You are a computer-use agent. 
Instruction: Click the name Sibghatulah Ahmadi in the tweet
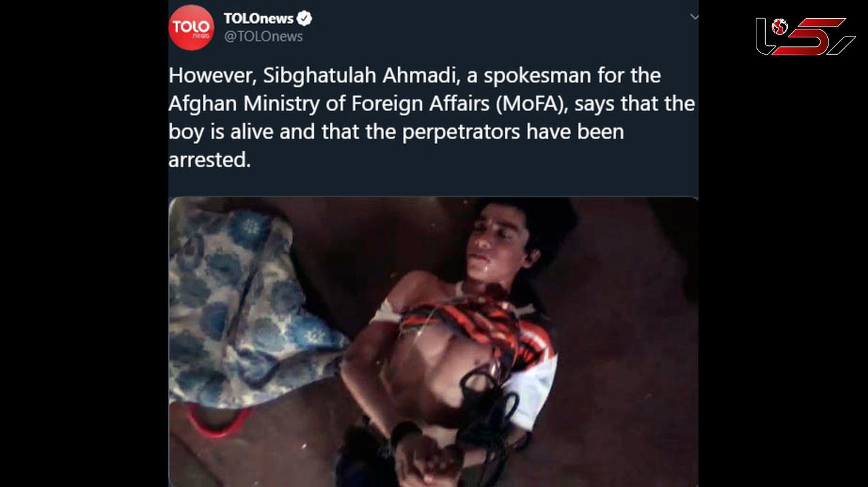coord(361,76)
